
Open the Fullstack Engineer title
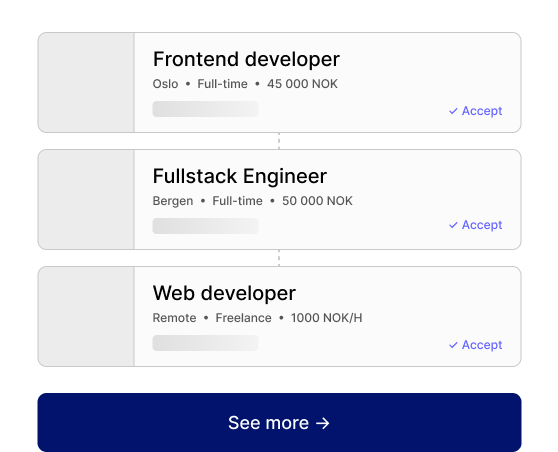(239, 176)
